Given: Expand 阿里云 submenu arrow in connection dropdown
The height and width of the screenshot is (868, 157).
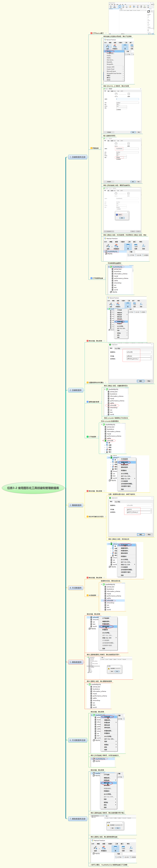Looking at the screenshot, I should click(x=123, y=75).
